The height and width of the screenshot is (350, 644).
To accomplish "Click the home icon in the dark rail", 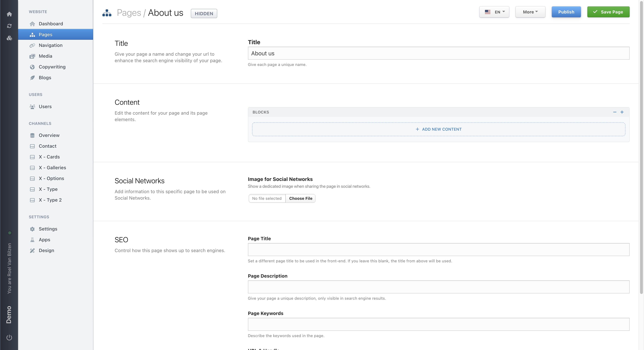I will coord(9,14).
